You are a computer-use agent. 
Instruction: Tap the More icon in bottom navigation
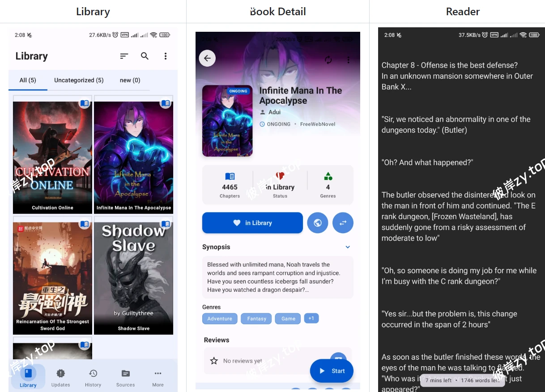(x=158, y=377)
